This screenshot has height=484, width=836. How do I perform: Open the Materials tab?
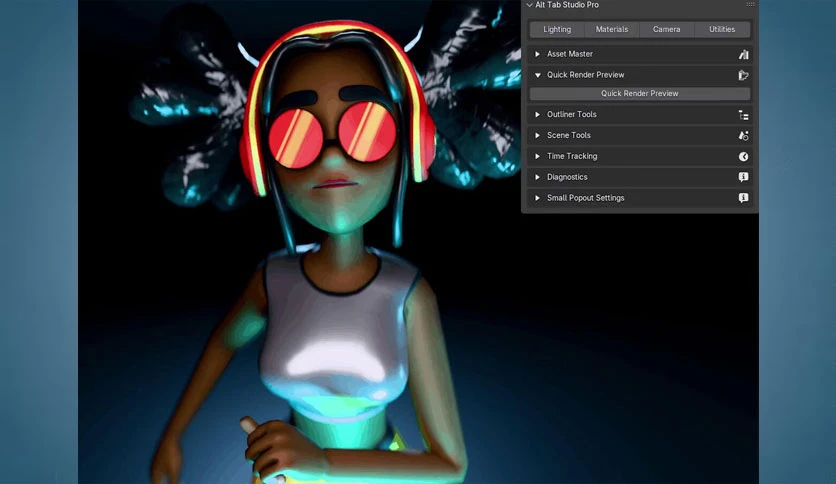(x=612, y=29)
